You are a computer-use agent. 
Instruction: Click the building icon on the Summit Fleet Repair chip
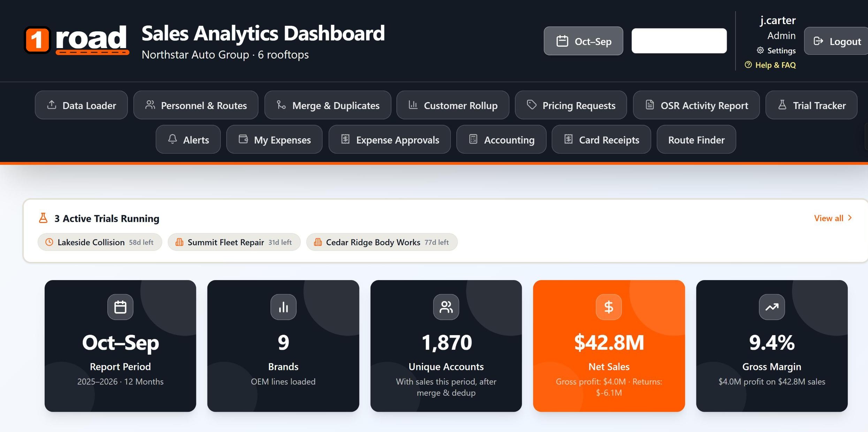(180, 242)
